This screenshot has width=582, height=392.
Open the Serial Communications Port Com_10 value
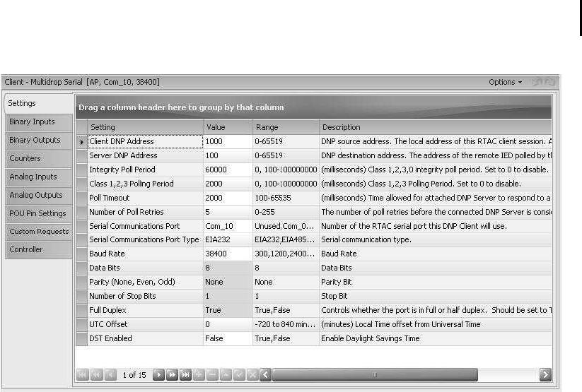click(x=228, y=226)
